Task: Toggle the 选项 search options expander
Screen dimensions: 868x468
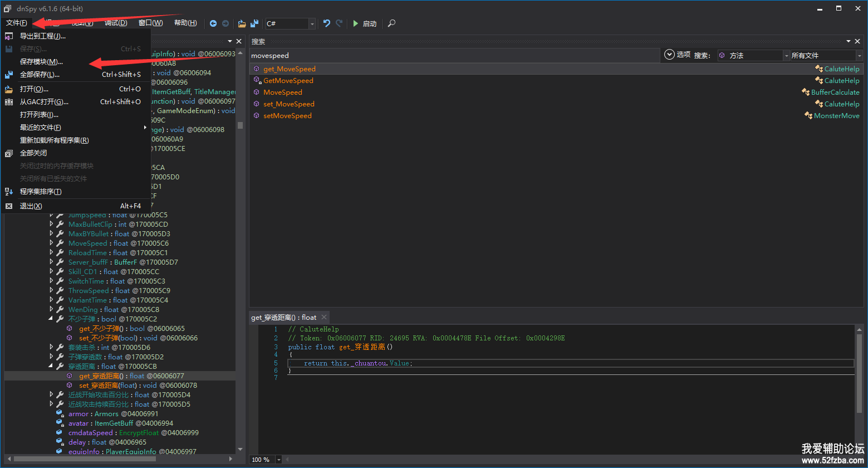Action: (x=670, y=55)
